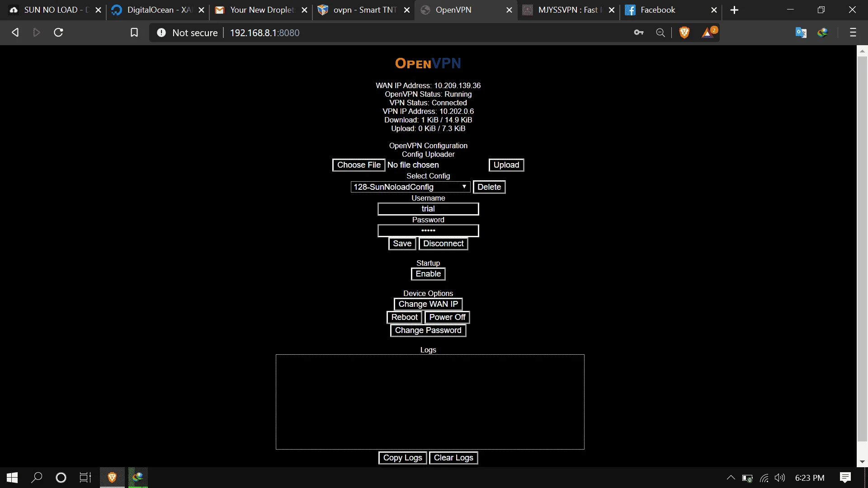Focus the Username input field
The height and width of the screenshot is (488, 868).
428,209
